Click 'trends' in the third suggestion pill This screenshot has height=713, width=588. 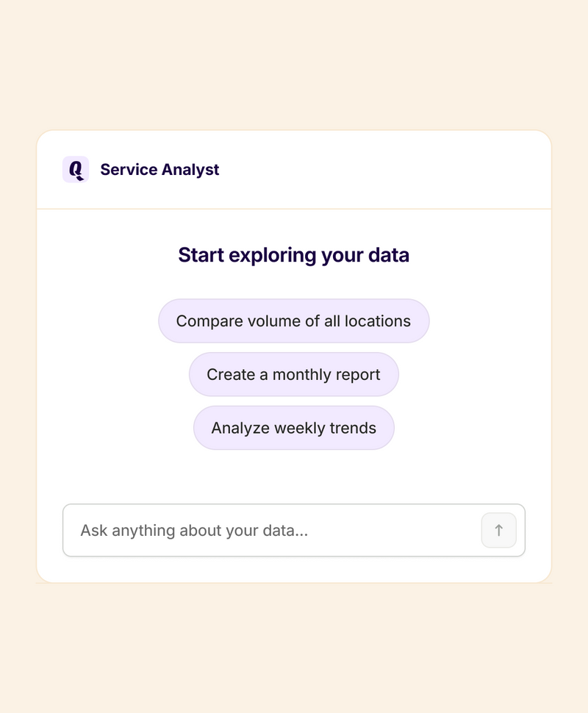pos(353,428)
